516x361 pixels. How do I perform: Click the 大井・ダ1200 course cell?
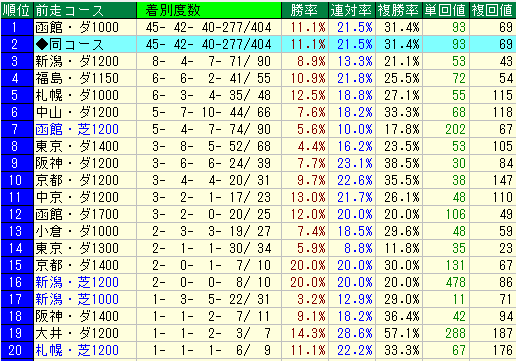(x=85, y=333)
